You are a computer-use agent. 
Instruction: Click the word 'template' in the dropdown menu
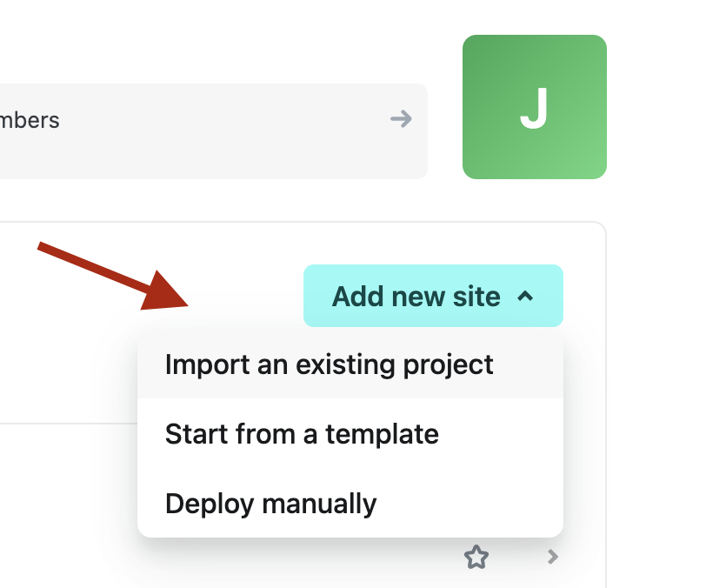click(383, 433)
